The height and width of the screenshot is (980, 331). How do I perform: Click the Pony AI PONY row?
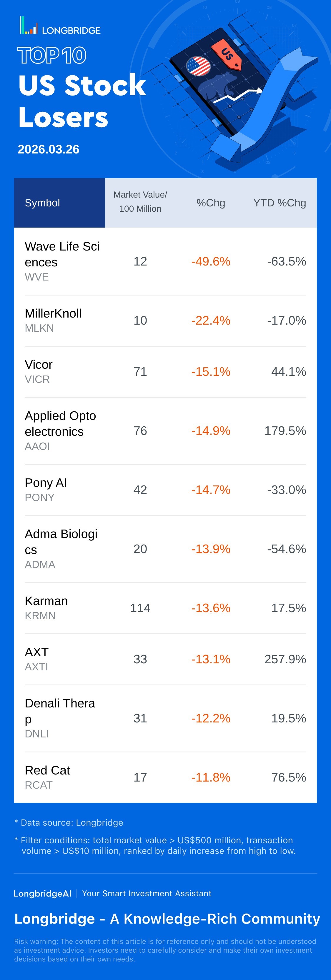pos(46,489)
